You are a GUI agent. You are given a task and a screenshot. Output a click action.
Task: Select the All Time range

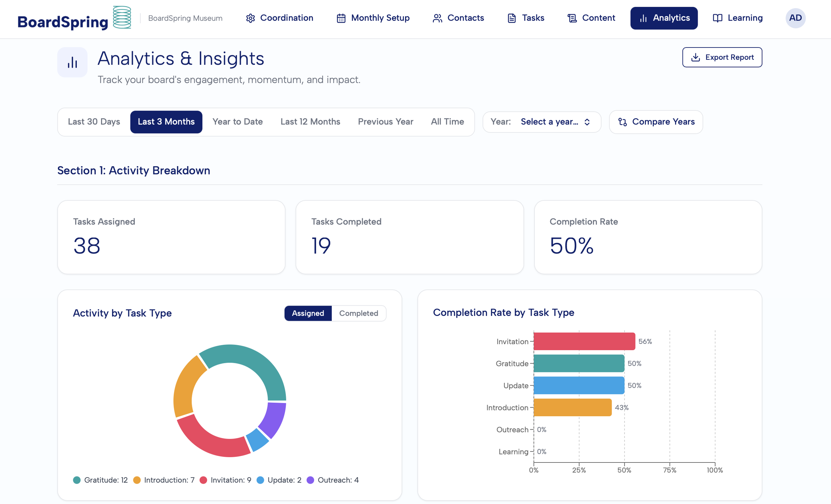pyautogui.click(x=447, y=122)
